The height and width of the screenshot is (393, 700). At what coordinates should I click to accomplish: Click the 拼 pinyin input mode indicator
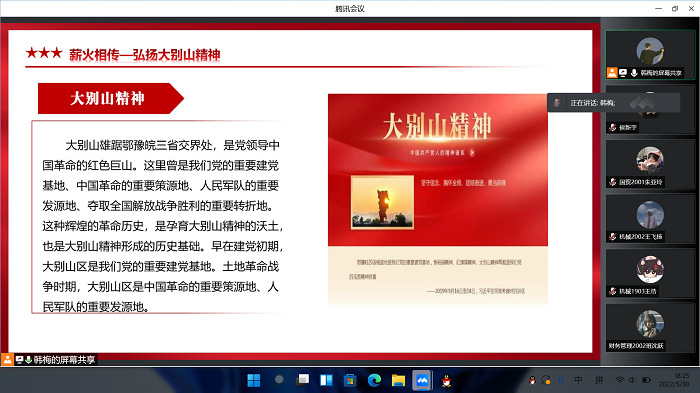[599, 380]
